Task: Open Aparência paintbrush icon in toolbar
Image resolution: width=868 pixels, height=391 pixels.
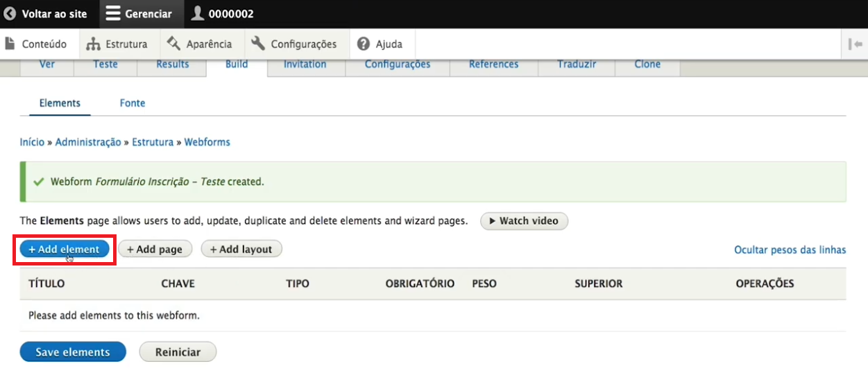Action: [173, 44]
